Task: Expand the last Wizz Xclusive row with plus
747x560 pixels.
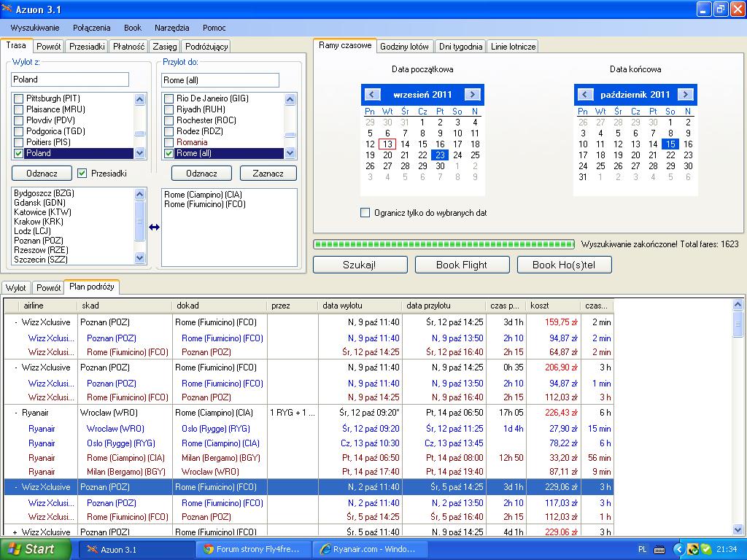Action: tap(15, 532)
